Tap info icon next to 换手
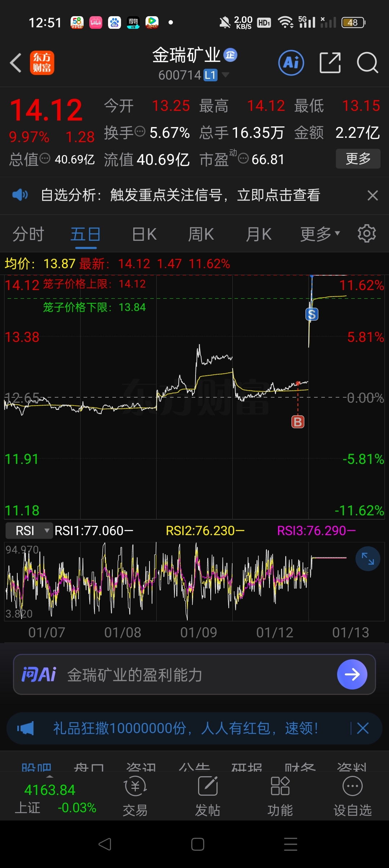Viewport: 389px width, 868px height. coord(140,131)
